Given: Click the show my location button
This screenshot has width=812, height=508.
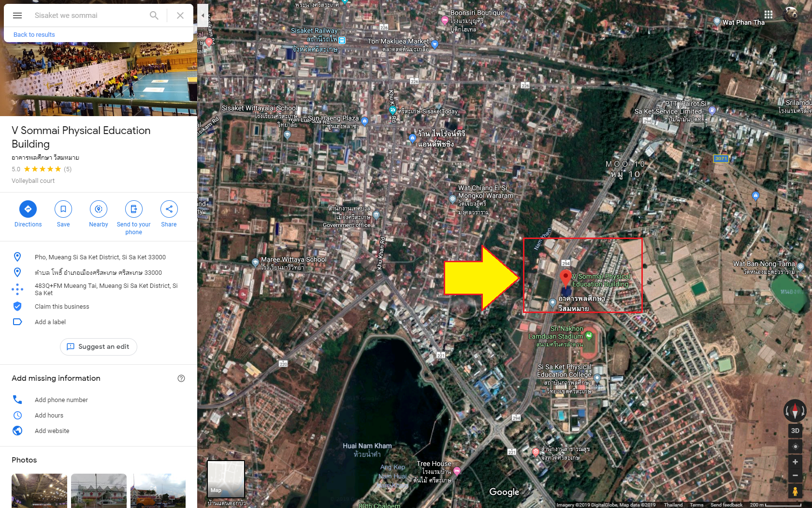Looking at the screenshot, I should 795,447.
